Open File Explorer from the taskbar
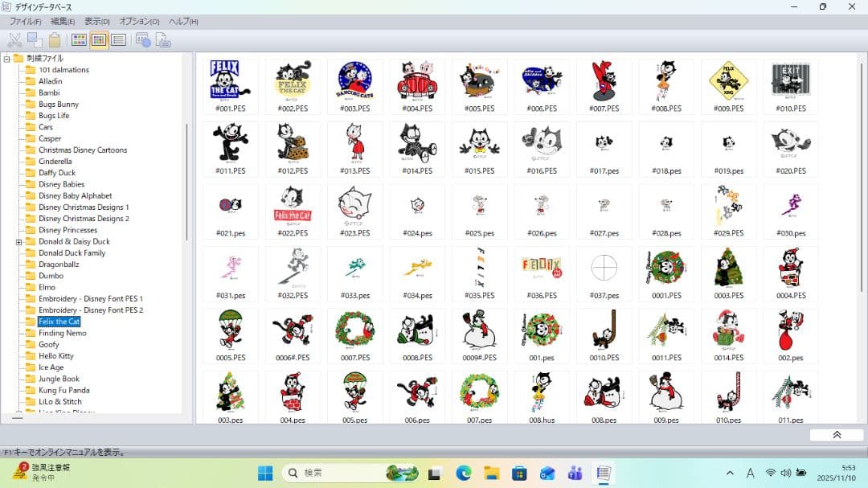The height and width of the screenshot is (488, 868). [x=491, y=474]
